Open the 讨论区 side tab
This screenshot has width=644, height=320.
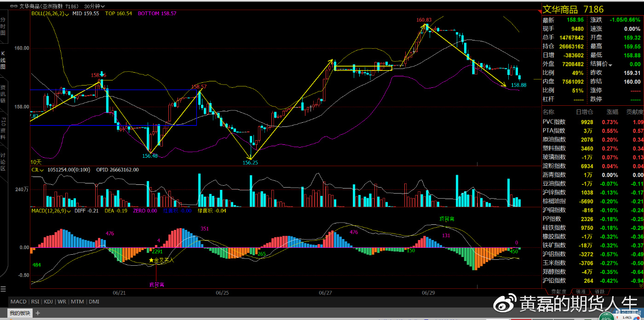pos(3,162)
